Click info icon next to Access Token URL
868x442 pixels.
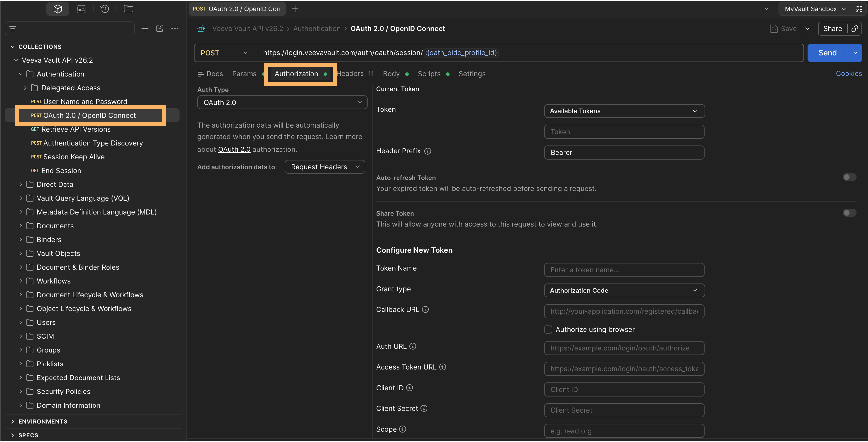(443, 367)
